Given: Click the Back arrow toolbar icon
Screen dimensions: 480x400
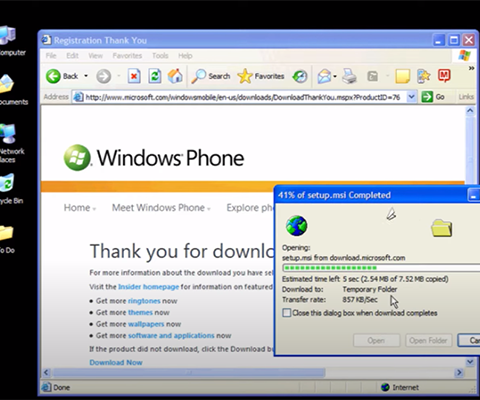Looking at the screenshot, I should click(53, 76).
